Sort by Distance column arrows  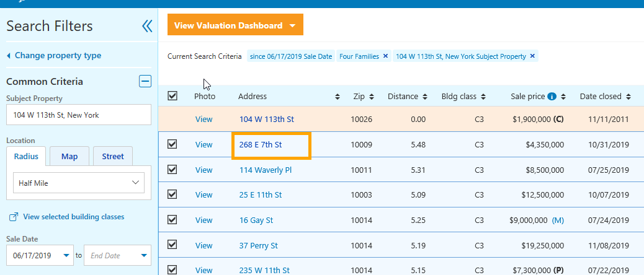424,97
